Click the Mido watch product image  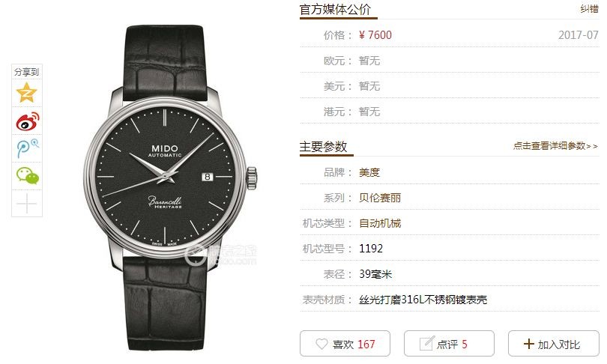pyautogui.click(x=169, y=187)
